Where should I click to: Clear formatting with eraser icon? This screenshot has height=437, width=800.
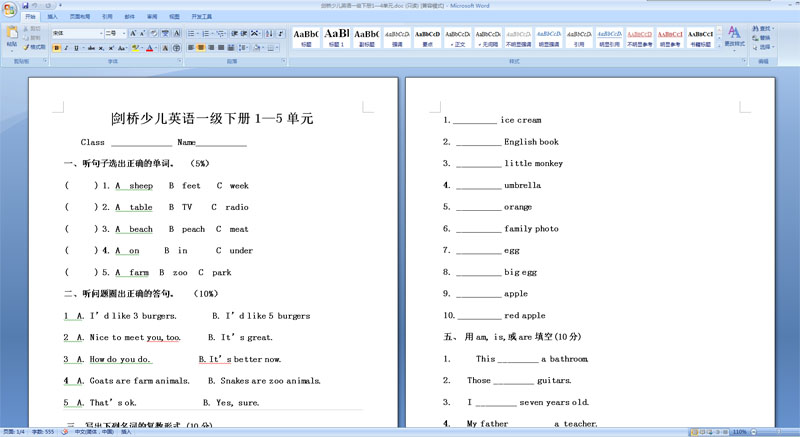point(154,33)
